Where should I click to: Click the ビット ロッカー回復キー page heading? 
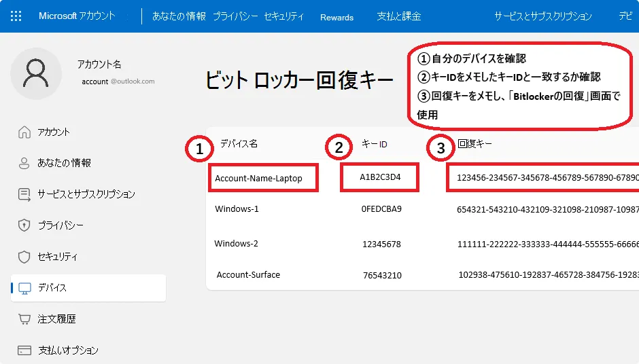(298, 80)
